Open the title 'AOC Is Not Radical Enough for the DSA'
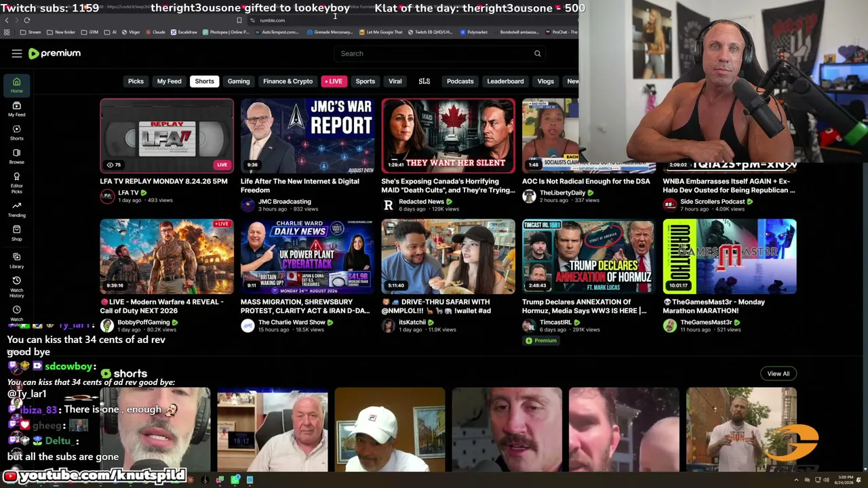This screenshot has width=868, height=488. pyautogui.click(x=586, y=182)
